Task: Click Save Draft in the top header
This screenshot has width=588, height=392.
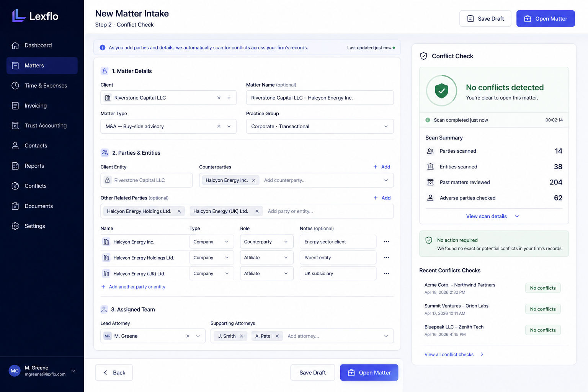Action: 485,18
